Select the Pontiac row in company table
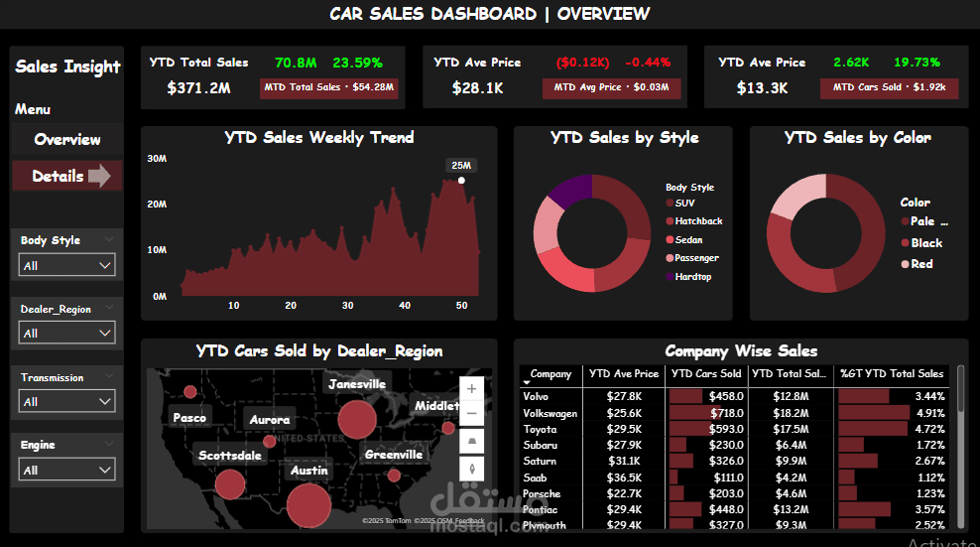Image resolution: width=980 pixels, height=547 pixels. point(734,509)
